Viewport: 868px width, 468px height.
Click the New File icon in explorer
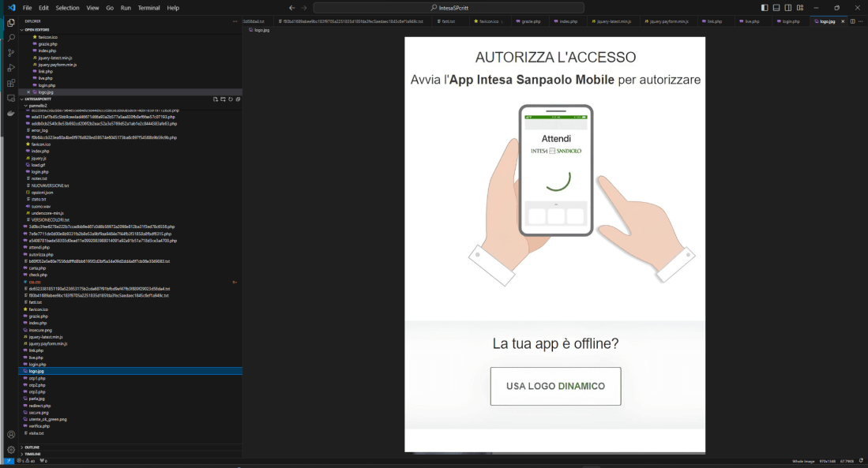click(216, 99)
